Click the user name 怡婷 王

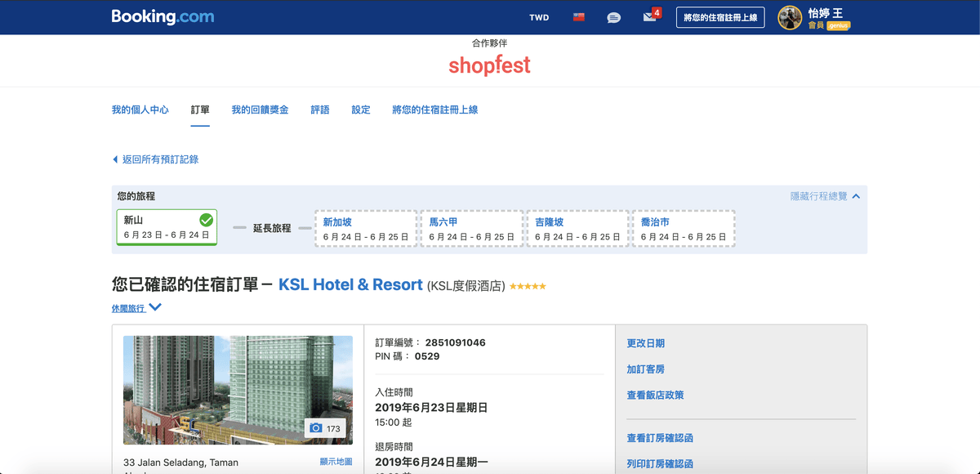[825, 12]
